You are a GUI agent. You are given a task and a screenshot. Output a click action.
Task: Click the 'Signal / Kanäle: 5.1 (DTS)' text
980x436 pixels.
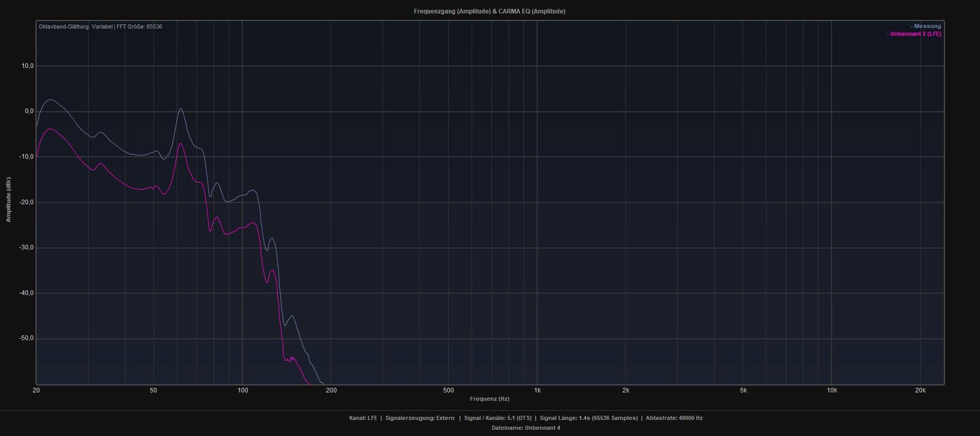[498, 418]
